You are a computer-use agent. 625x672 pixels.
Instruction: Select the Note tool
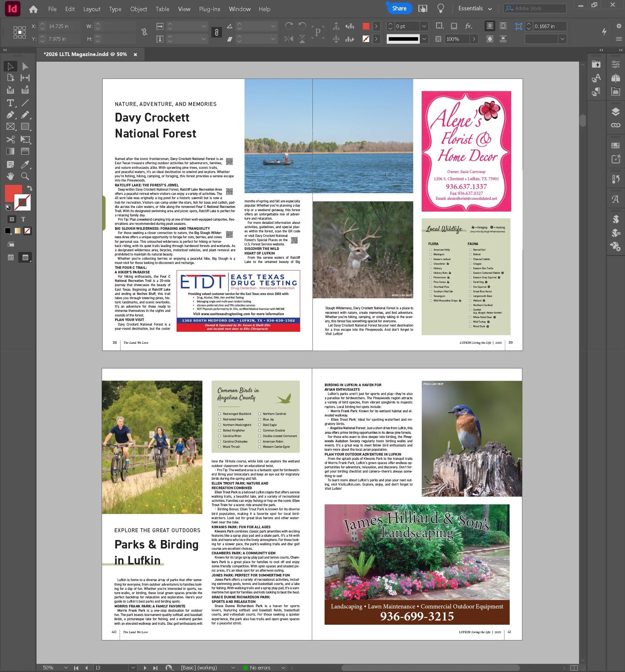point(10,165)
